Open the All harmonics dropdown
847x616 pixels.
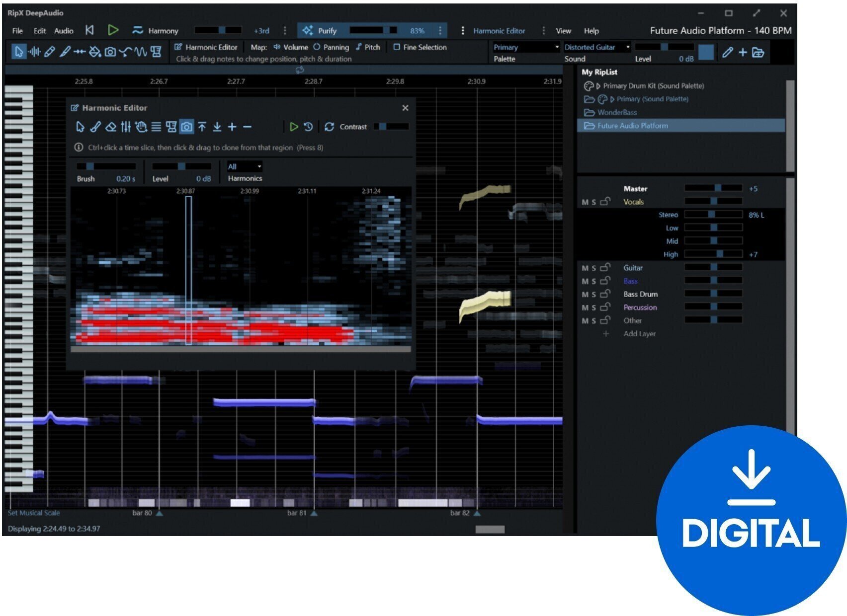pyautogui.click(x=244, y=166)
